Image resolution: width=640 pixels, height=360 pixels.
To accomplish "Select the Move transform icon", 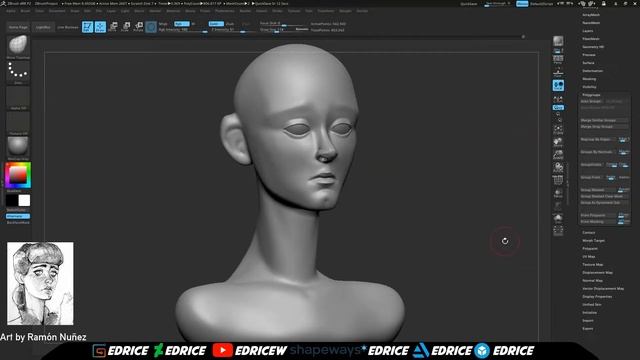I will [113, 27].
